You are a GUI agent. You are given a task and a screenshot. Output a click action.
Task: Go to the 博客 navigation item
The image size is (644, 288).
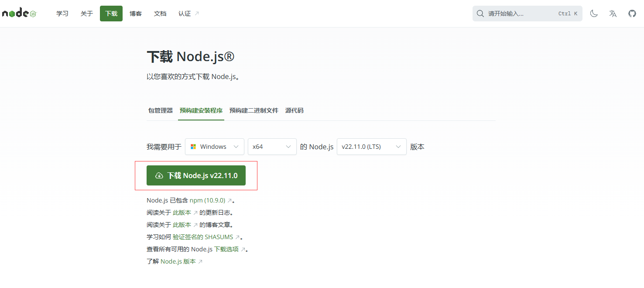click(x=136, y=14)
